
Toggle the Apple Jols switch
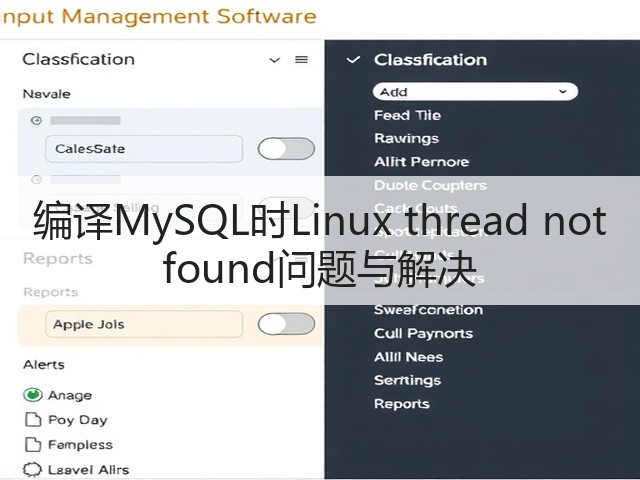click(286, 324)
